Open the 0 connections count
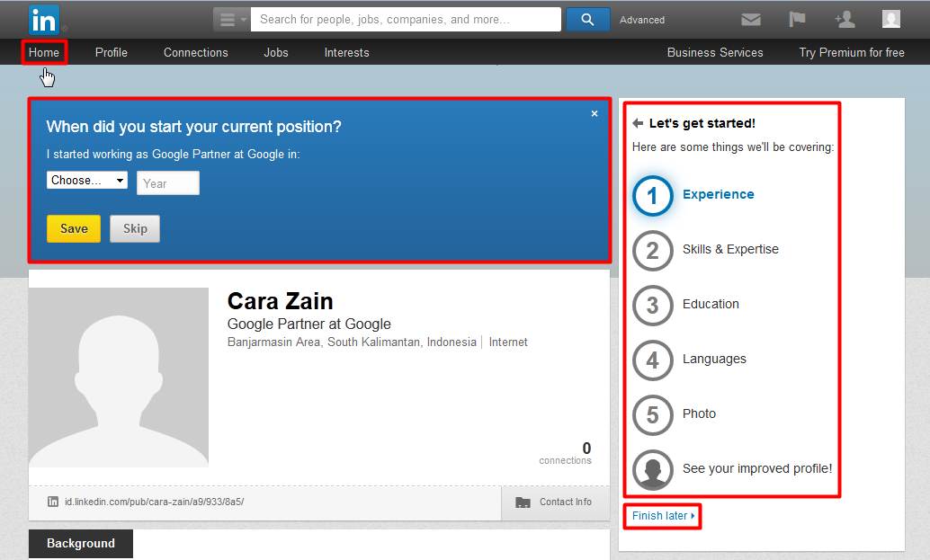 pos(566,453)
